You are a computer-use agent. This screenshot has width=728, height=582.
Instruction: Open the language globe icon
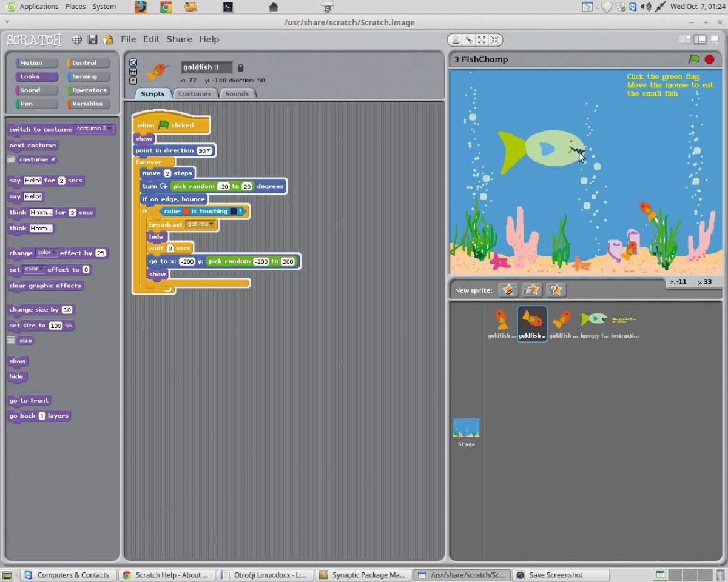77,39
